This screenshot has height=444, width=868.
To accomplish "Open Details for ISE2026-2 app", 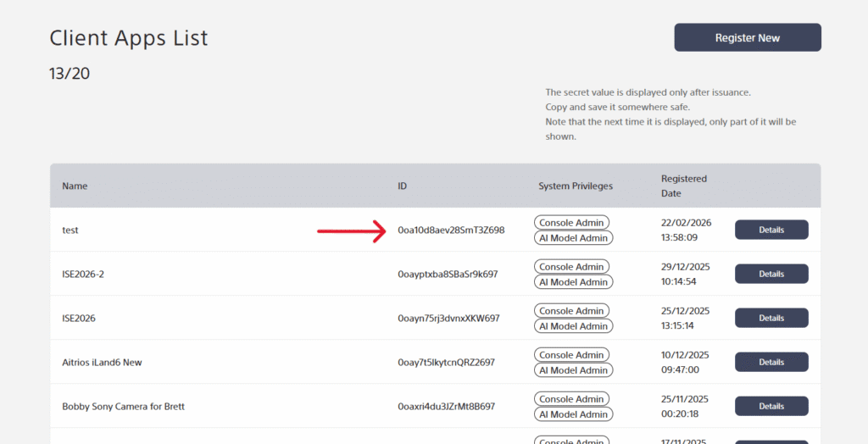I will click(771, 274).
